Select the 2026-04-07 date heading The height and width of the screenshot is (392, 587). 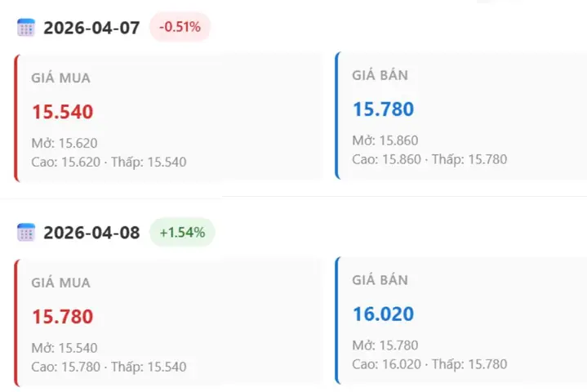[x=91, y=28]
